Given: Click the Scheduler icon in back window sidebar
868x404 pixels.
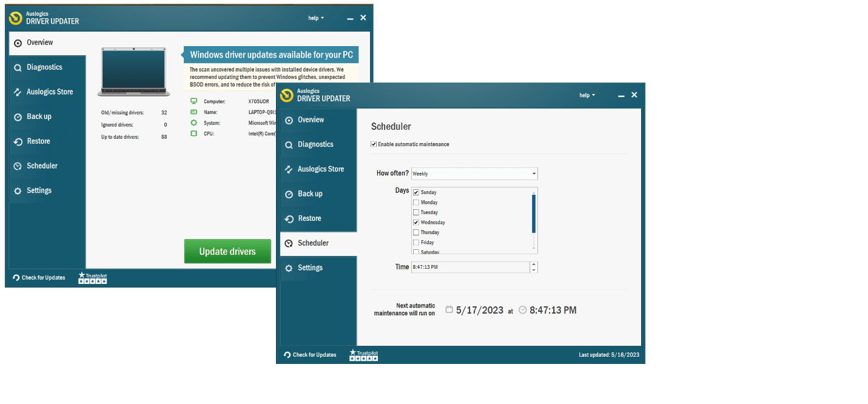Looking at the screenshot, I should click(18, 166).
